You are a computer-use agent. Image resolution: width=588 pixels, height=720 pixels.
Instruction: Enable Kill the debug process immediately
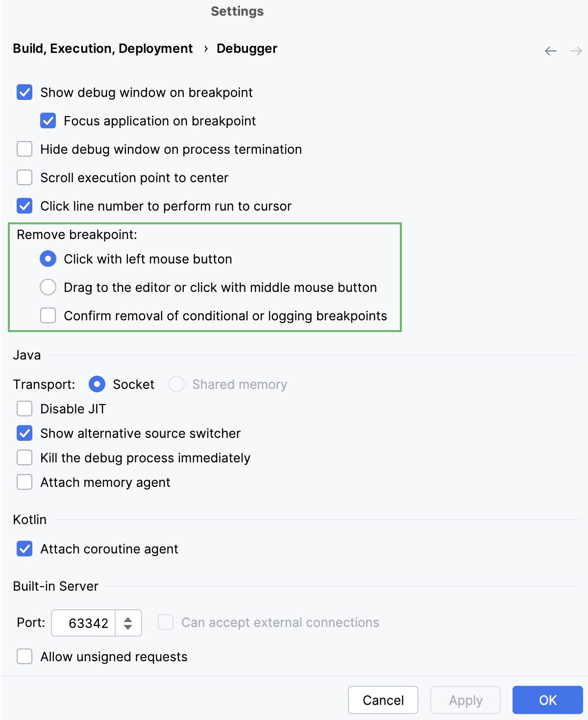point(24,457)
